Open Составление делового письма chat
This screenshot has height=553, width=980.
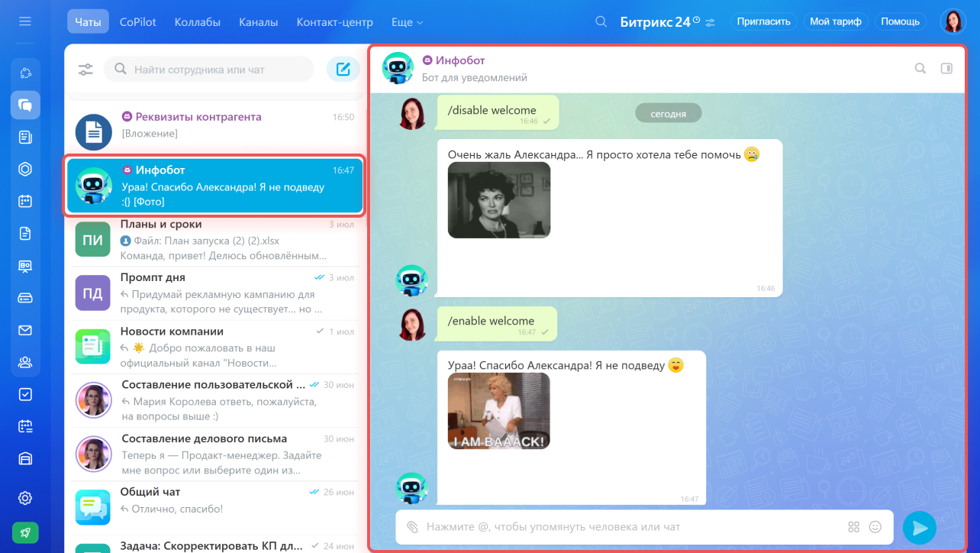(x=215, y=454)
